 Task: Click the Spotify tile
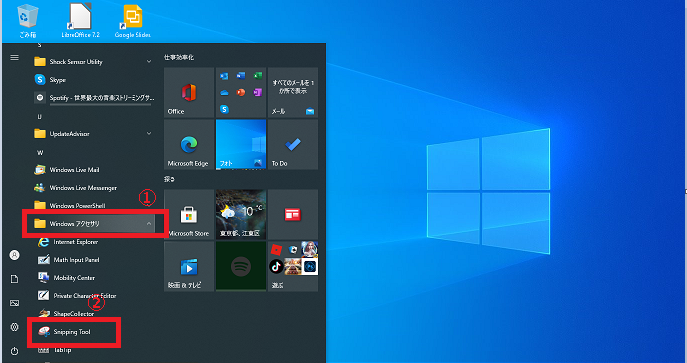241,266
